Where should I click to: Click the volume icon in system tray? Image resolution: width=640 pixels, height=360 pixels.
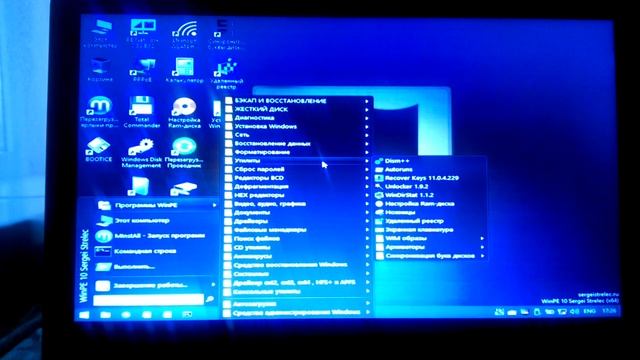tap(575, 311)
